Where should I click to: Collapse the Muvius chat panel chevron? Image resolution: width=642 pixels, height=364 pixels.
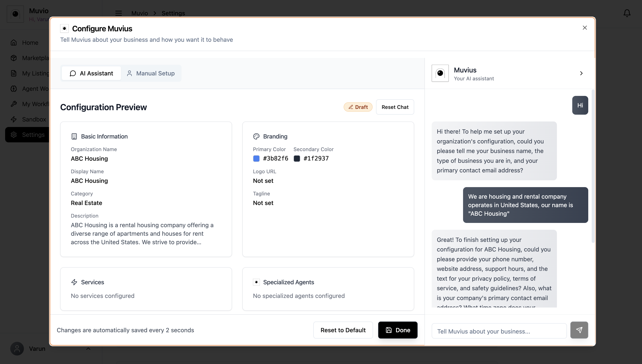(581, 73)
